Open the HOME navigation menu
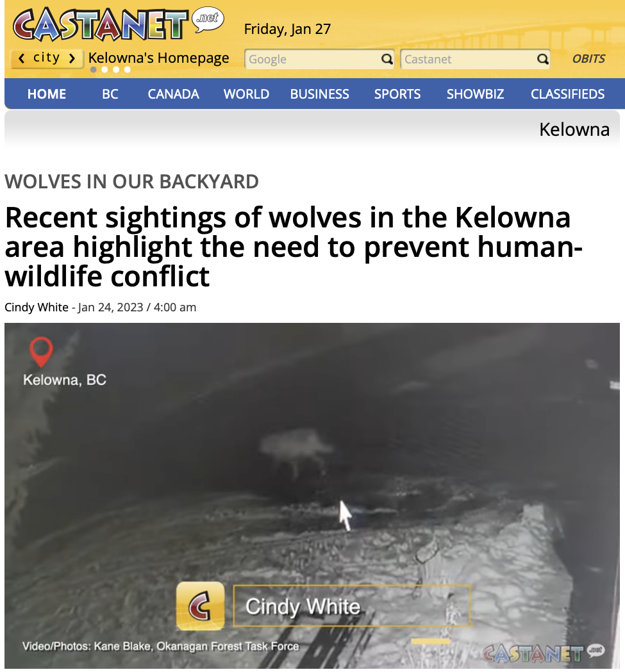Image resolution: width=625 pixels, height=672 pixels. click(x=47, y=94)
